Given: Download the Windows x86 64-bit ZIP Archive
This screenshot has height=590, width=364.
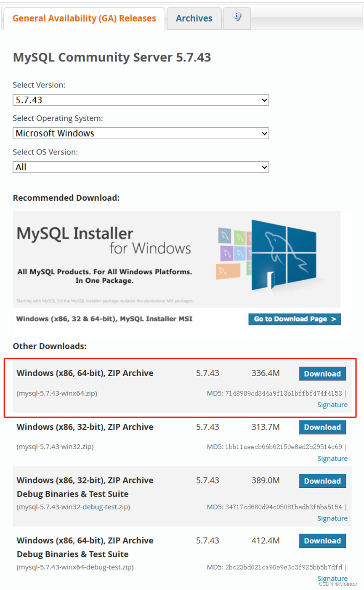Looking at the screenshot, I should [322, 373].
